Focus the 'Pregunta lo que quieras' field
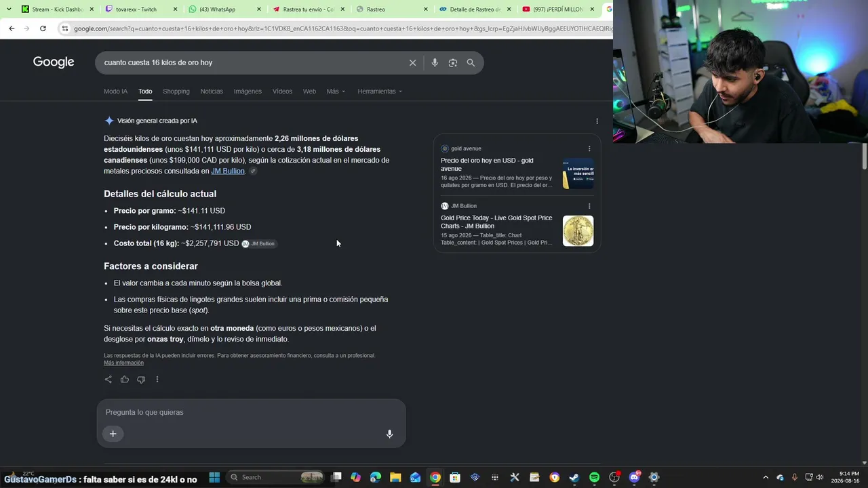Viewport: 868px width, 488px height. pos(251,412)
